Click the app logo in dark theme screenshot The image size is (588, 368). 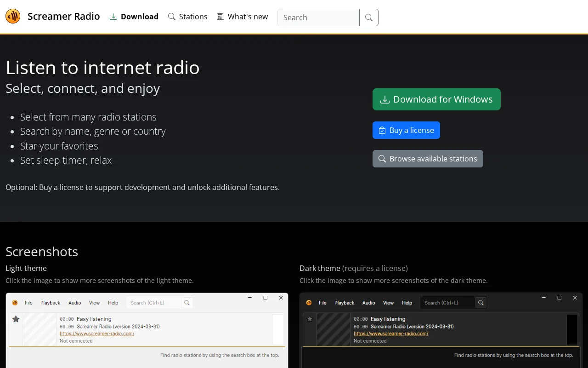coord(309,303)
